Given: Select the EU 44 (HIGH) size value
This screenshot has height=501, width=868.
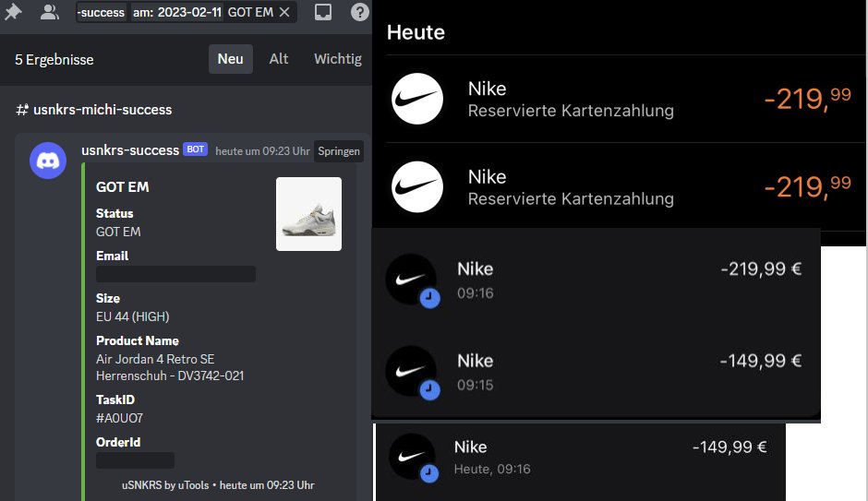Looking at the screenshot, I should click(133, 316).
